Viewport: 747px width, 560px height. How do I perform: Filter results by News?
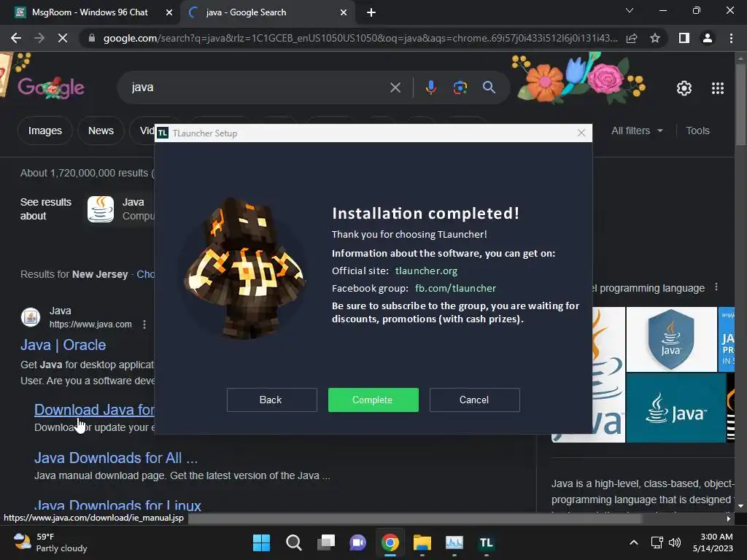click(x=101, y=131)
